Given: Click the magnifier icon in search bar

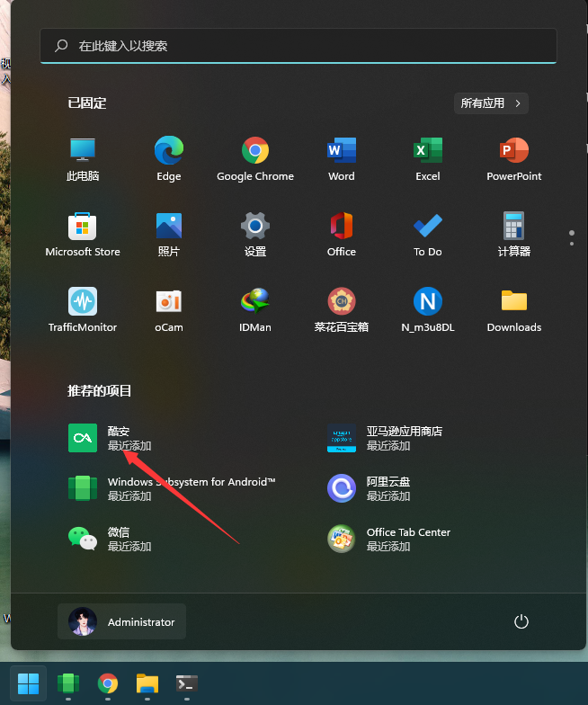Looking at the screenshot, I should (x=61, y=46).
